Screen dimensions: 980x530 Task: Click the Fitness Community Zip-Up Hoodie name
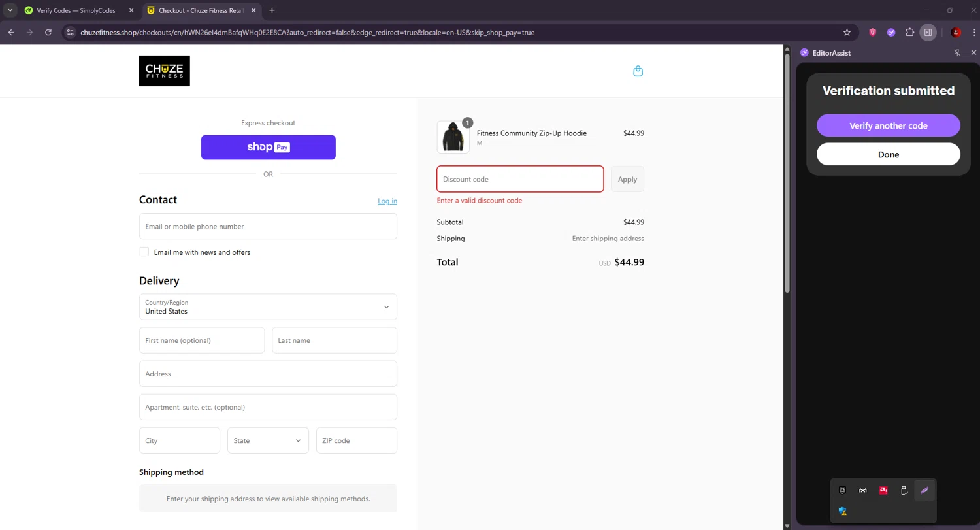(x=532, y=133)
